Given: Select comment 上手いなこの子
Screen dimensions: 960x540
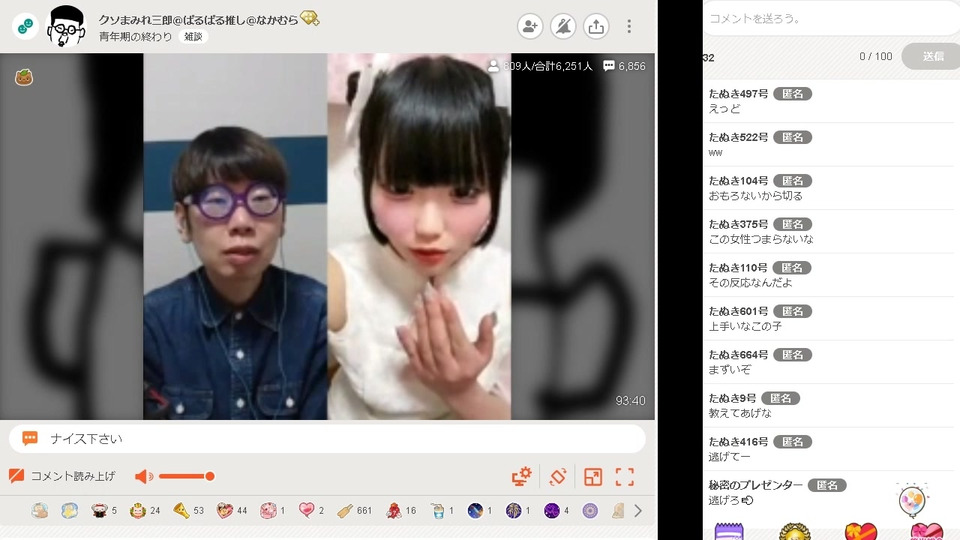Looking at the screenshot, I should point(745,326).
